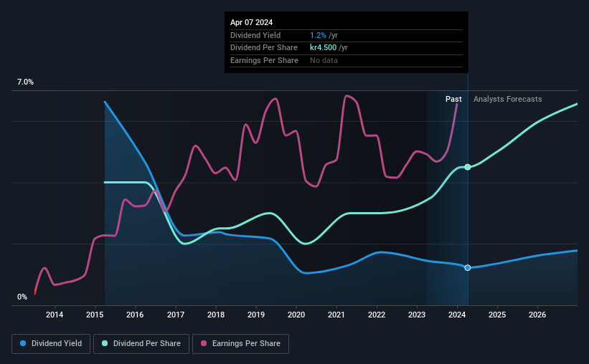Click the 'Analysts Forecasts' label
Viewport: 589px width, 364px height.
[x=507, y=99]
